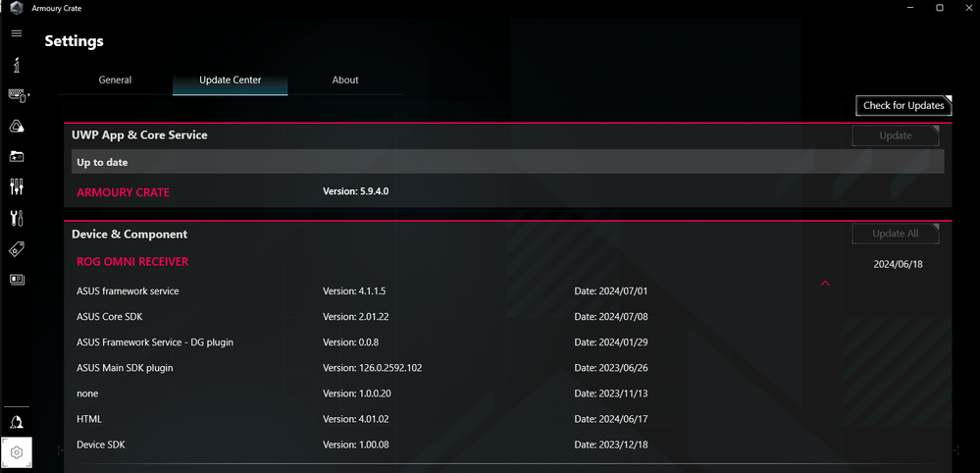Open the News card icon in sidebar
The height and width of the screenshot is (473, 980).
coord(17,280)
